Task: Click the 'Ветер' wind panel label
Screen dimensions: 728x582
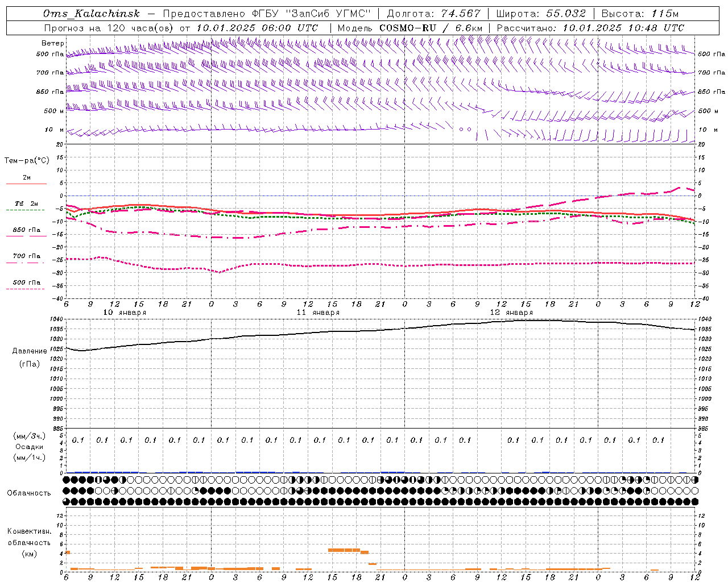Action: tap(53, 43)
